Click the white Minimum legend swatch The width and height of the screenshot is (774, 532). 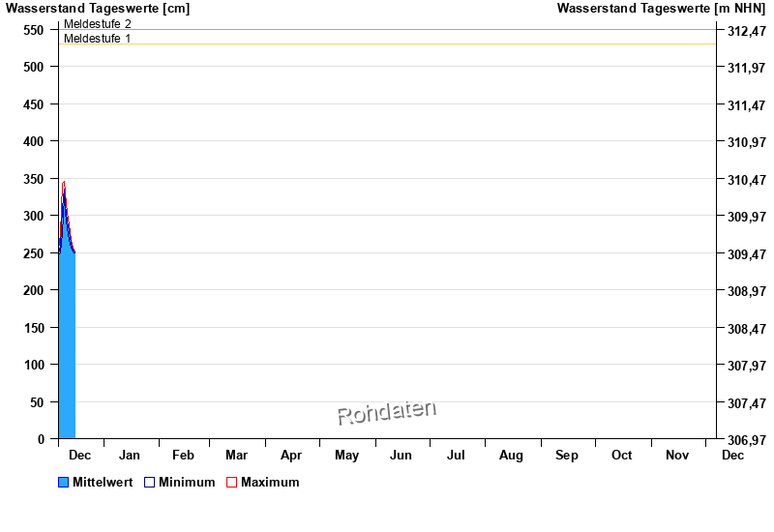point(150,483)
